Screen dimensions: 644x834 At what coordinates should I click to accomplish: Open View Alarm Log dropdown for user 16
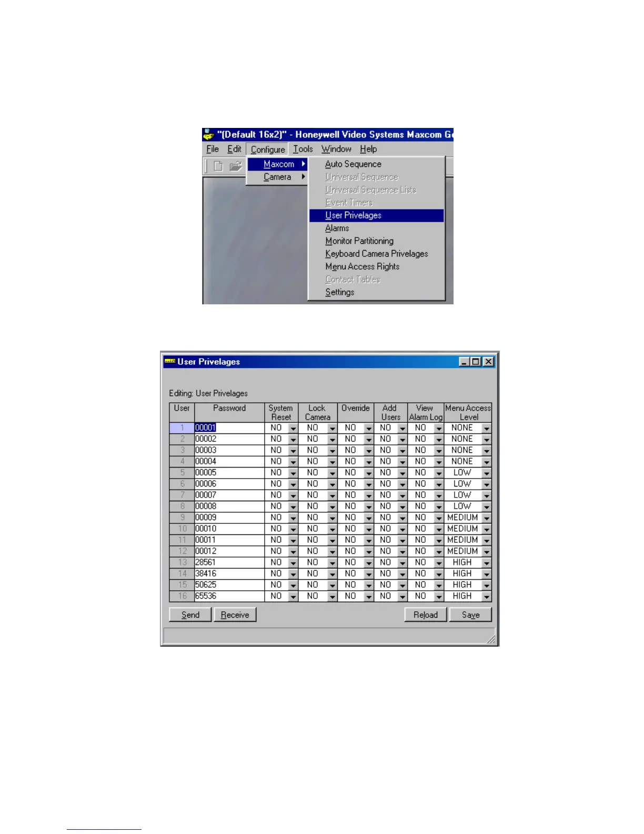pyautogui.click(x=439, y=597)
